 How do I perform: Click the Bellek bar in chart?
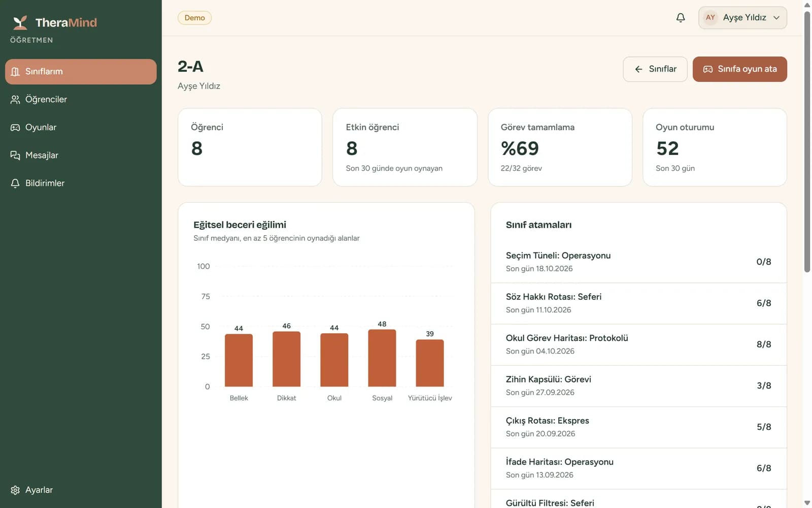tap(239, 360)
